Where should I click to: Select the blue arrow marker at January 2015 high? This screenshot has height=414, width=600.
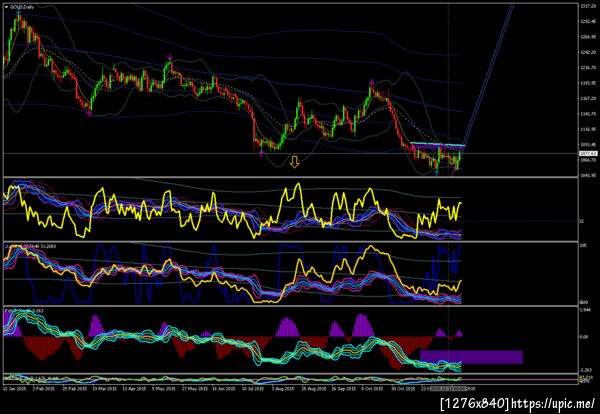18,12
